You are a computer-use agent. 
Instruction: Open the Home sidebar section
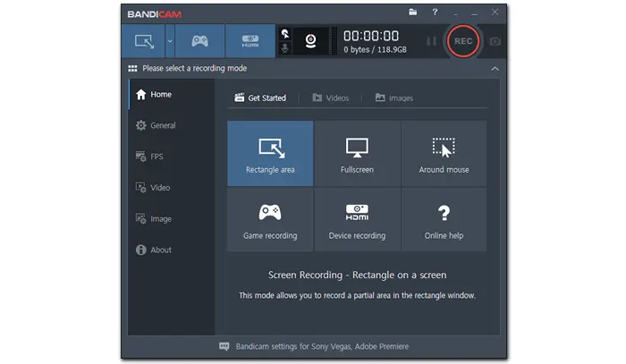(172, 95)
